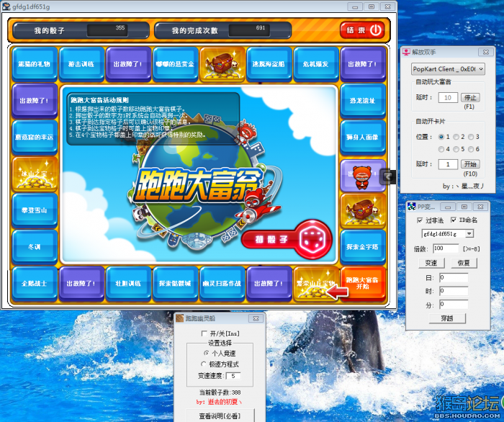Click the power icon on 结束 button
The width and height of the screenshot is (504, 422).
pos(376,30)
